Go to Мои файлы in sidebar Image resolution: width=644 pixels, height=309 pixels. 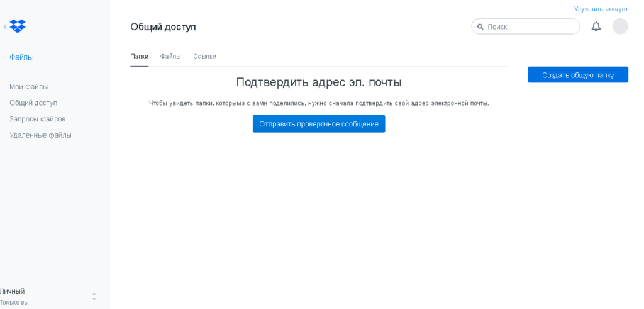[28, 87]
